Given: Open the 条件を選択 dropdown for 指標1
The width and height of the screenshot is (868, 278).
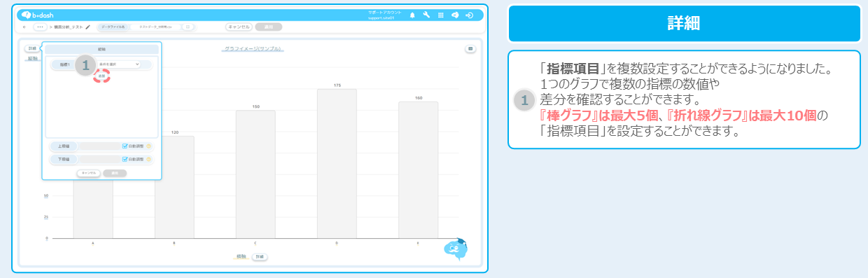Looking at the screenshot, I should pos(118,64).
